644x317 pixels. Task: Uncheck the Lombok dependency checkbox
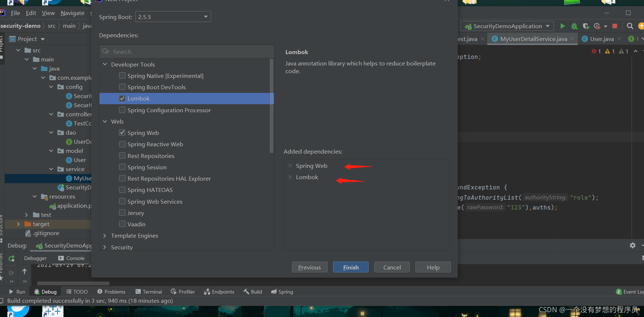[x=122, y=98]
